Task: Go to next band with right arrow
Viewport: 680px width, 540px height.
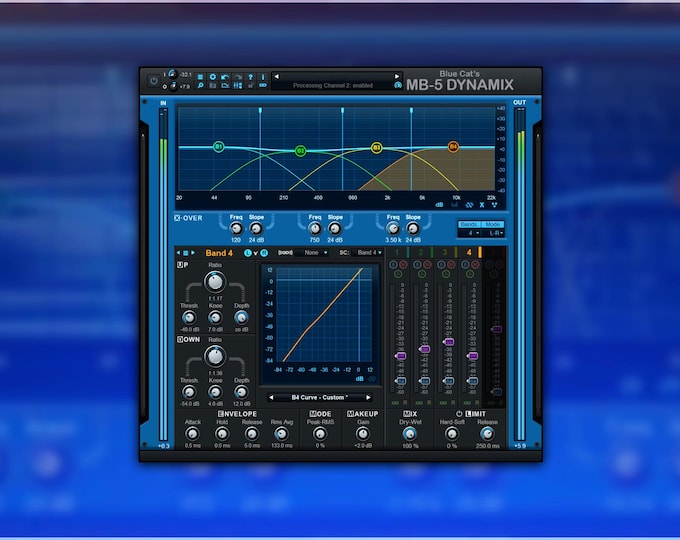Action: coord(193,253)
